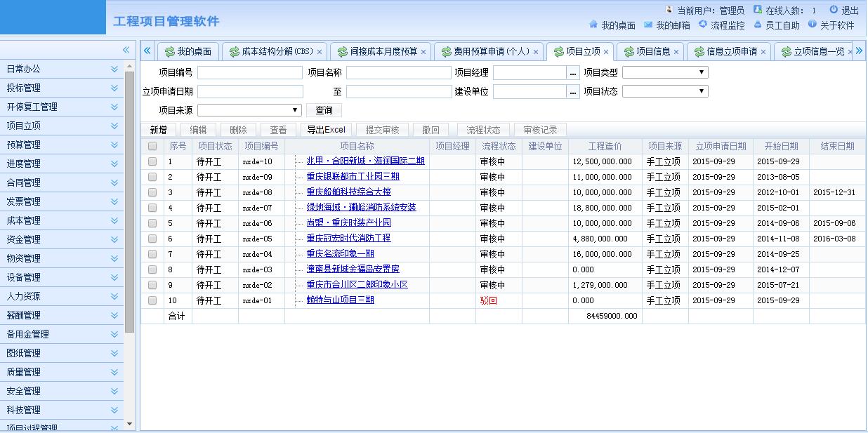Click the 项目编号 input field
Viewport: 868px width, 433px height.
(x=249, y=72)
